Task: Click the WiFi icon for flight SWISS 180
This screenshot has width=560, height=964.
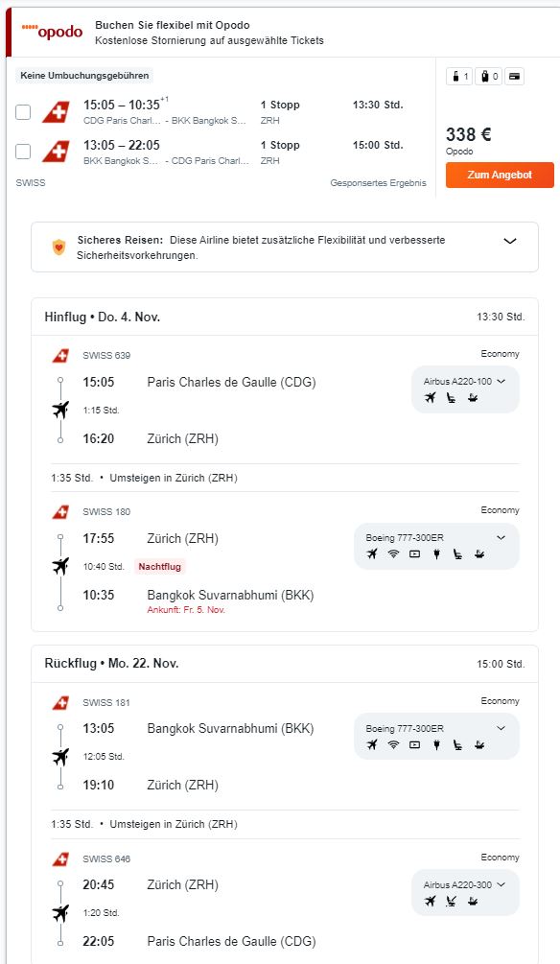Action: [393, 553]
